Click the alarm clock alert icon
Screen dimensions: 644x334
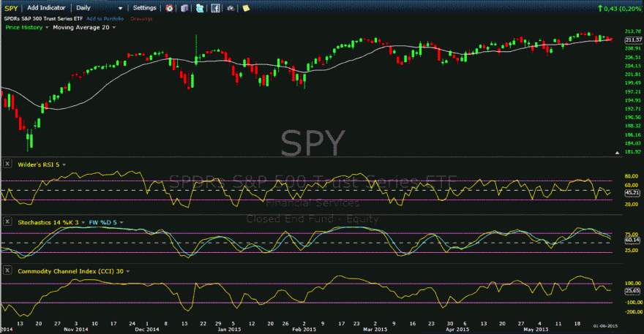point(169,8)
